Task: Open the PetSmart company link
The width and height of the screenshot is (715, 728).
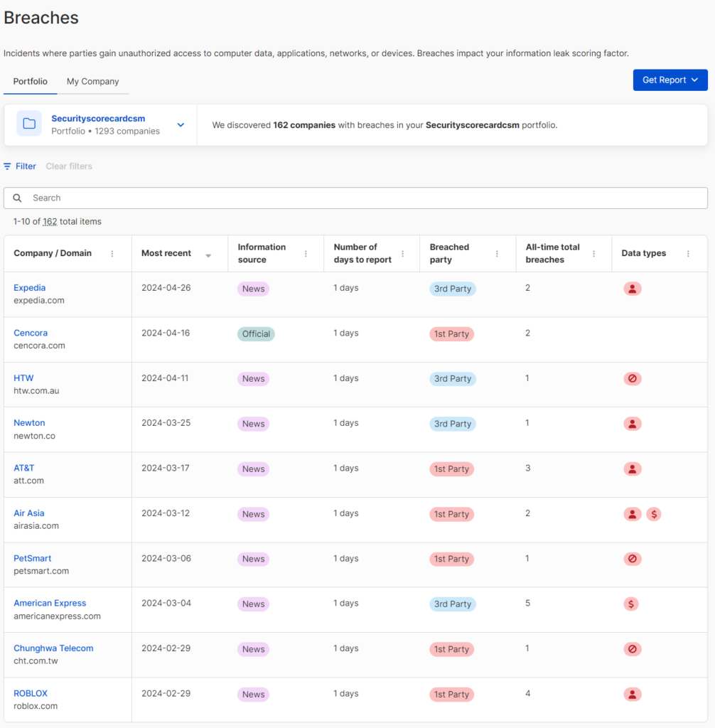Action: (33, 559)
